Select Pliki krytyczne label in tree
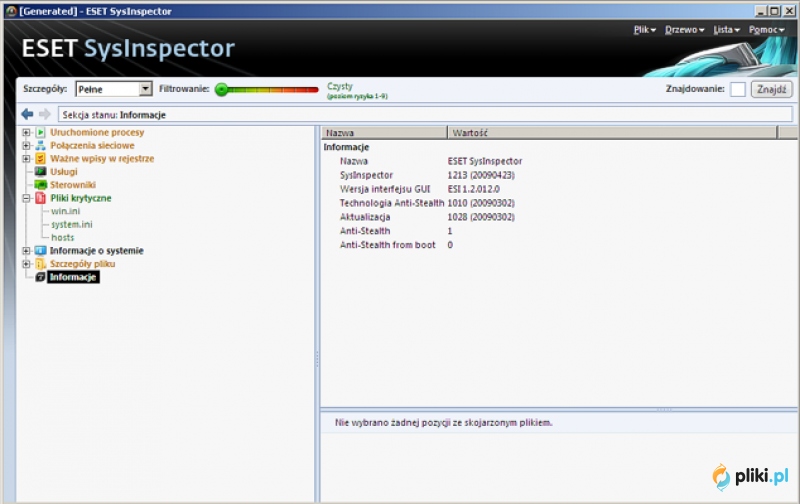The height and width of the screenshot is (504, 800). [x=81, y=198]
